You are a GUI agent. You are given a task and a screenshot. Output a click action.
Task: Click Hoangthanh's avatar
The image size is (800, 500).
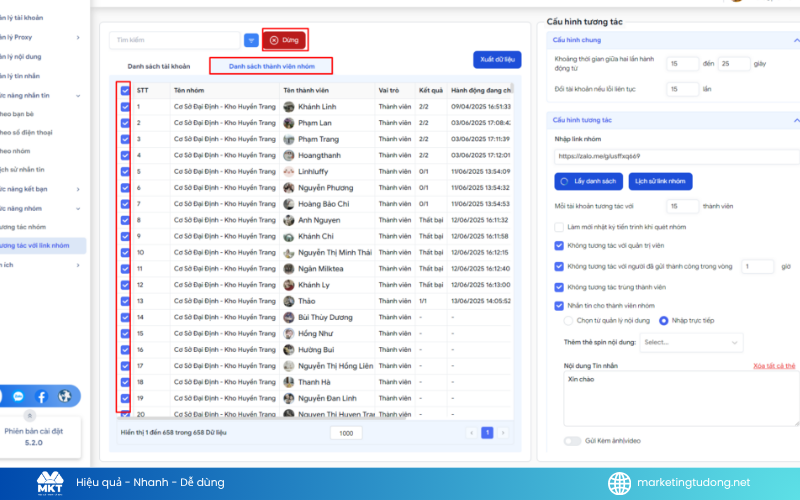click(x=289, y=155)
